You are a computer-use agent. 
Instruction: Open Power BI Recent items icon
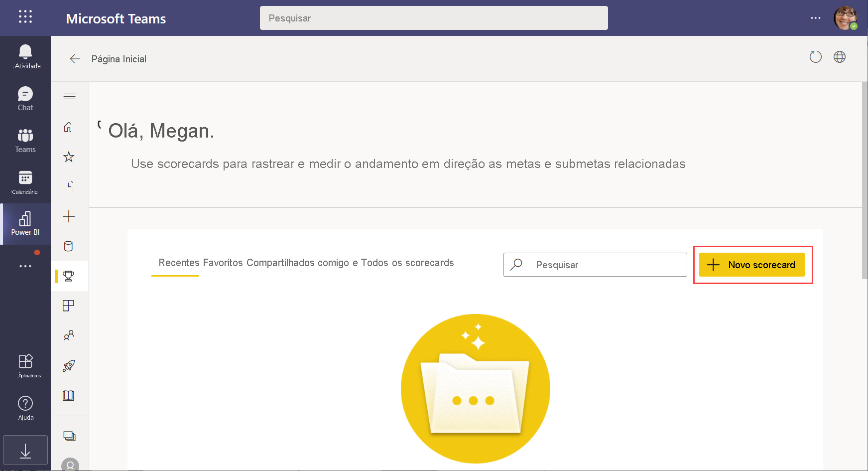pyautogui.click(x=69, y=186)
